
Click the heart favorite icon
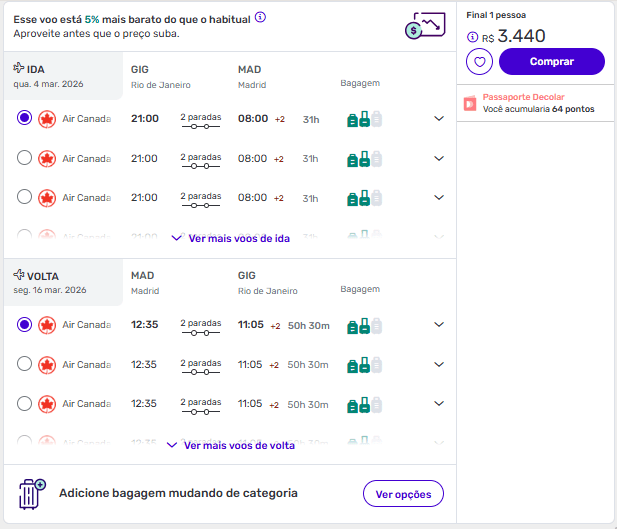click(x=480, y=62)
